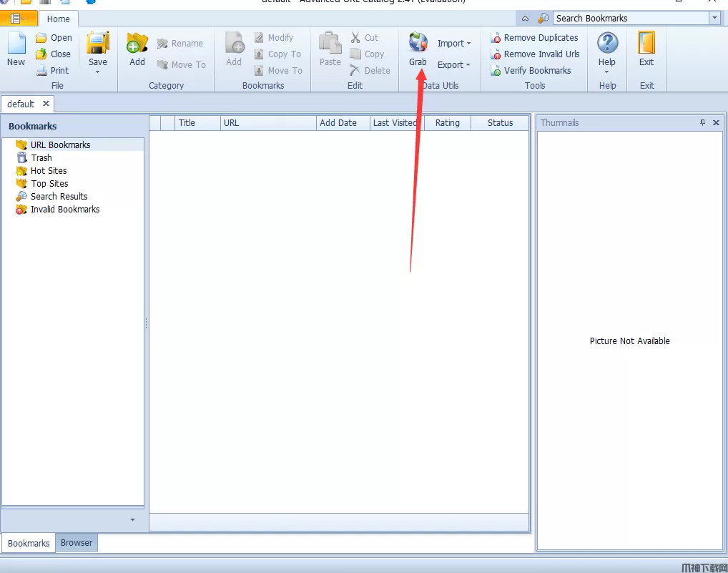Click the Exit door icon
This screenshot has height=573, width=728.
click(646, 43)
